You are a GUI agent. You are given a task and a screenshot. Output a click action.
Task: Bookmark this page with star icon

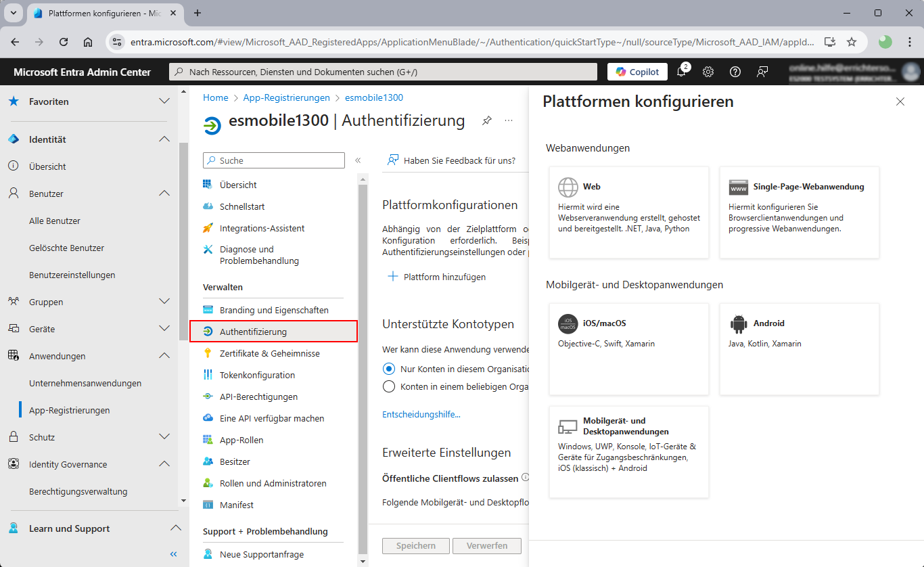click(852, 42)
